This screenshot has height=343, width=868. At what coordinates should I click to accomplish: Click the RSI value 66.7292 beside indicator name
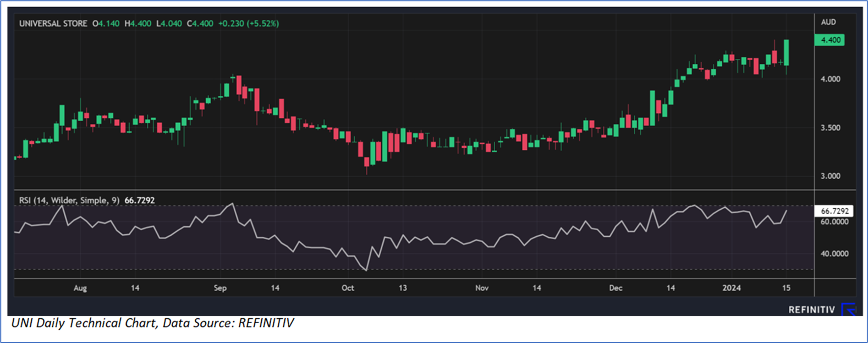(140, 200)
